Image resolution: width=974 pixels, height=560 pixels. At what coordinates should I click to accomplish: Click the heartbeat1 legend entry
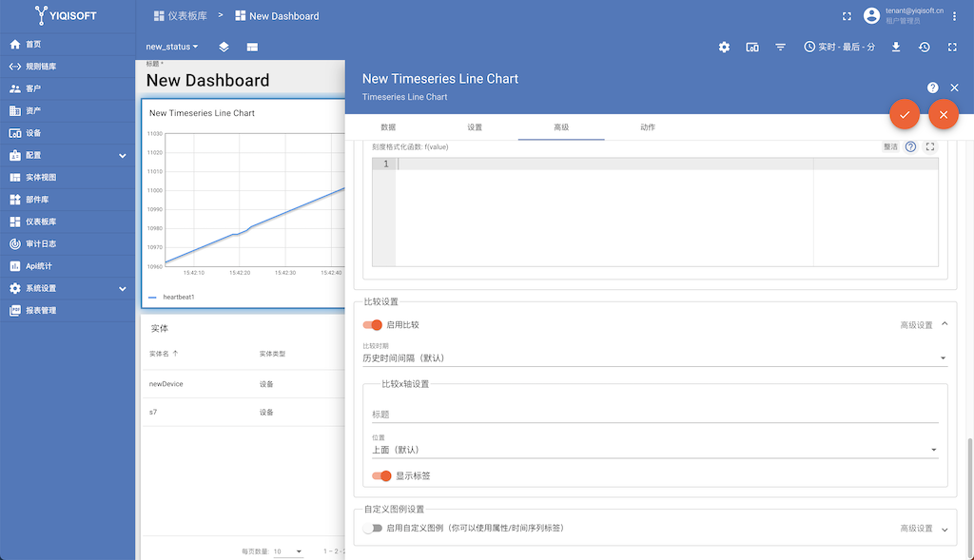coord(172,298)
